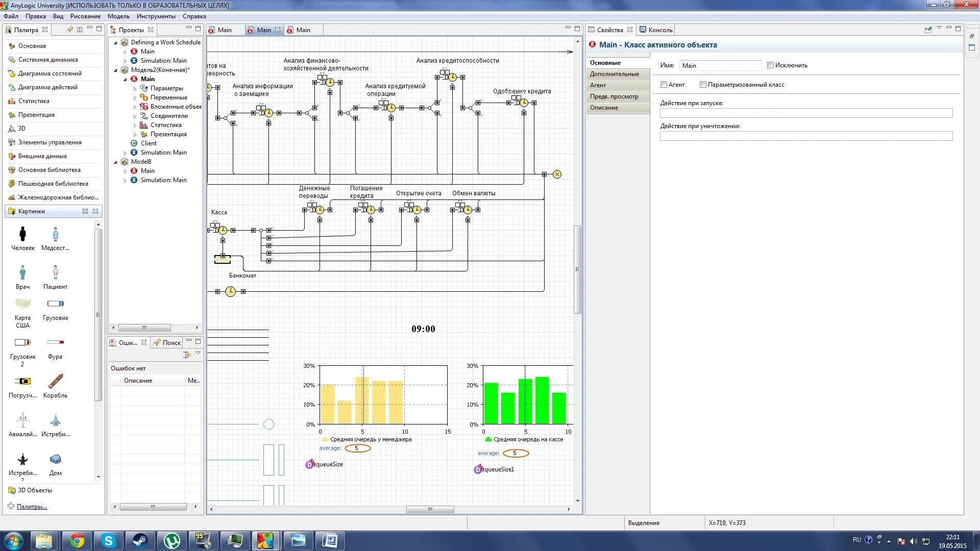Click the queueSize dataset icon
The width and height of the screenshot is (980, 551).
coord(309,464)
